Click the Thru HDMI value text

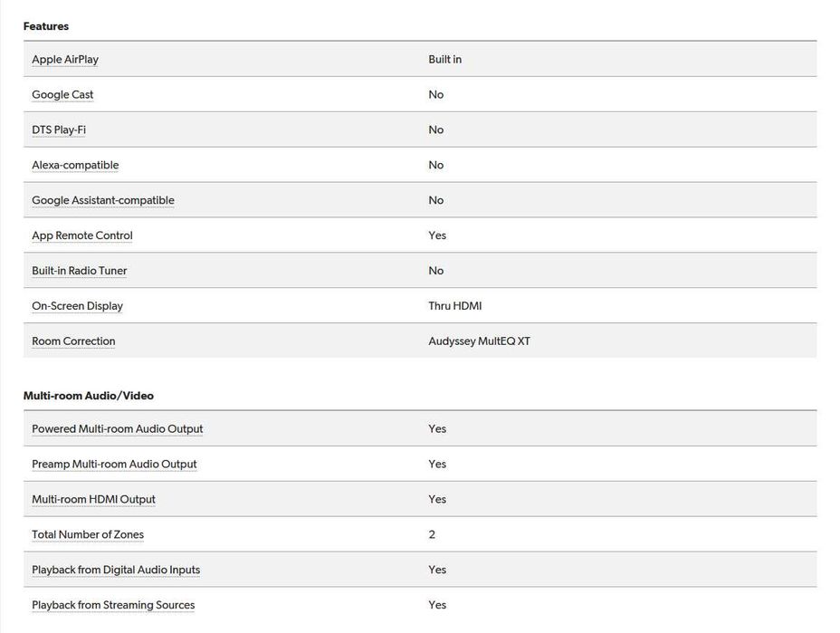[x=455, y=306]
